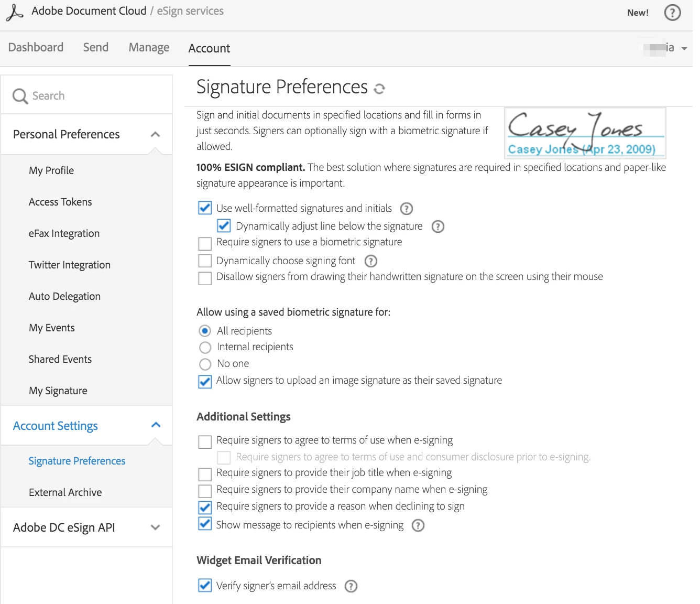Select the Internal recipients radio button

tap(205, 348)
